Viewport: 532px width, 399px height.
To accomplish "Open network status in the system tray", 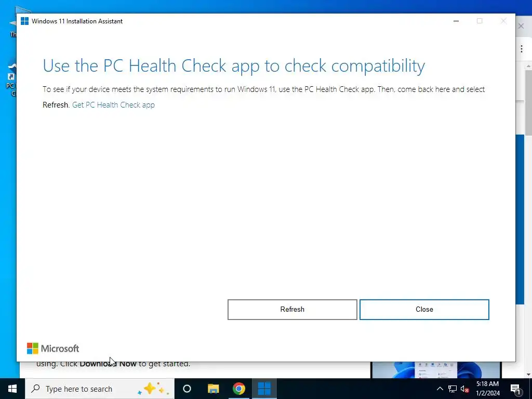I will [x=453, y=389].
